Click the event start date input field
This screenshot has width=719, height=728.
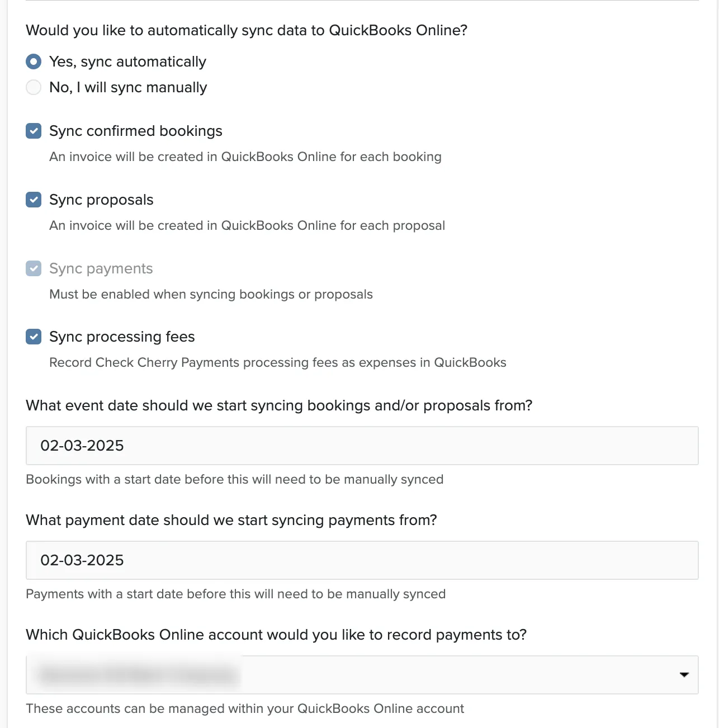(362, 446)
